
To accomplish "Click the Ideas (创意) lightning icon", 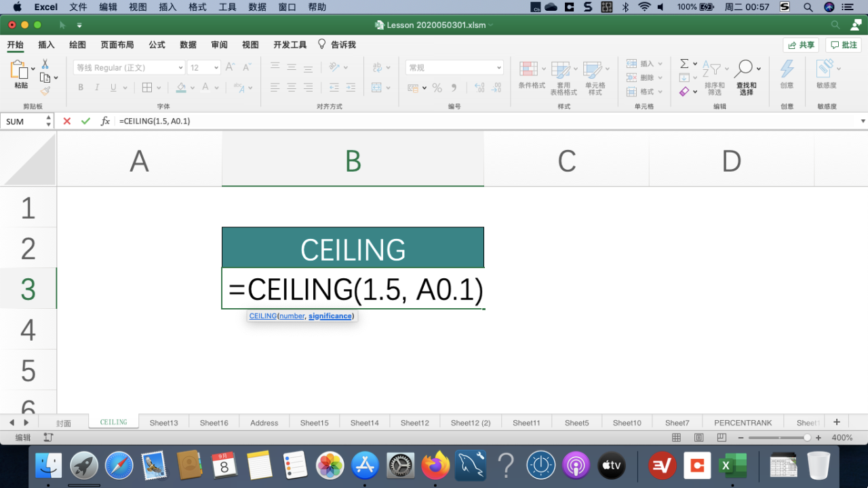I will pyautogui.click(x=787, y=69).
